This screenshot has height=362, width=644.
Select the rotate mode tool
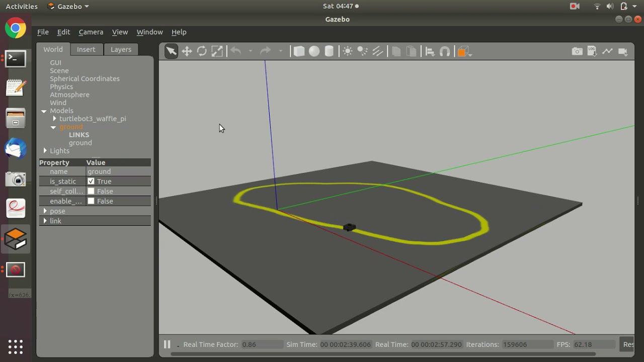pyautogui.click(x=202, y=51)
